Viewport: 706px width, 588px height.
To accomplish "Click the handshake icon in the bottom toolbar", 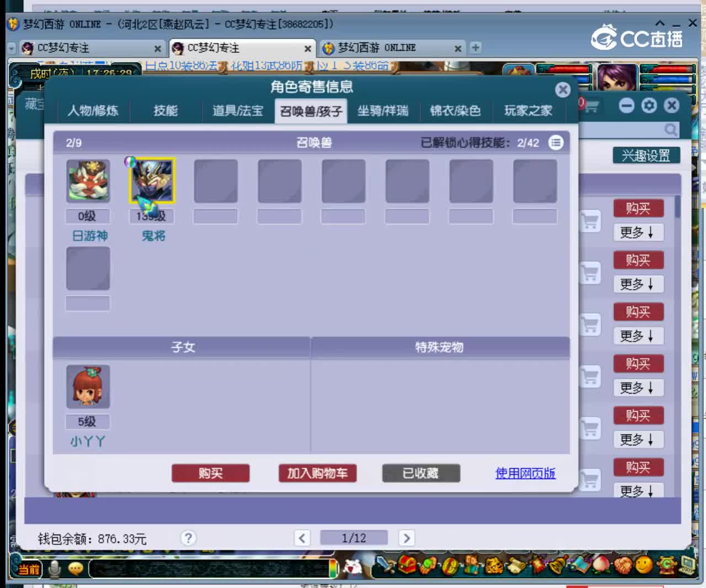I will point(623,565).
